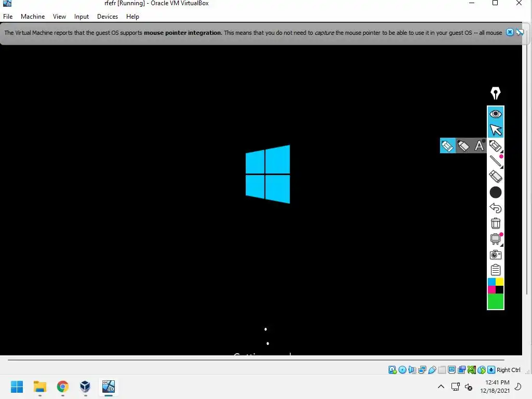This screenshot has height=399, width=532.
Task: Select the line drawing tool
Action: pyautogui.click(x=495, y=161)
